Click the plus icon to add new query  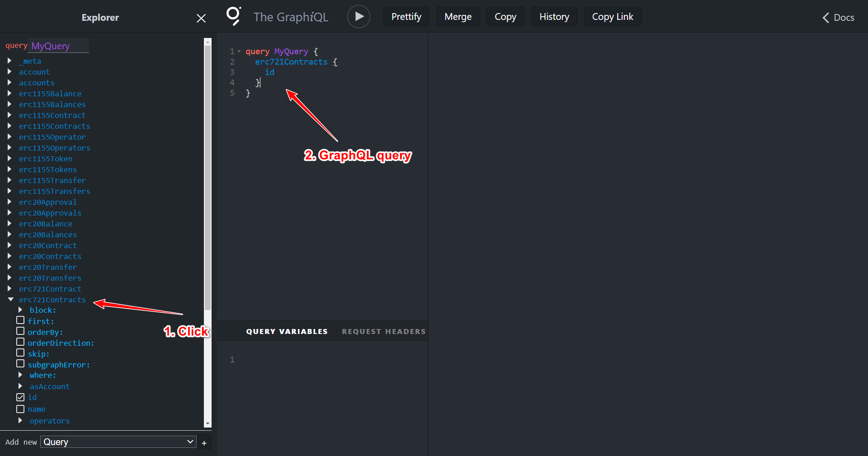coord(204,443)
